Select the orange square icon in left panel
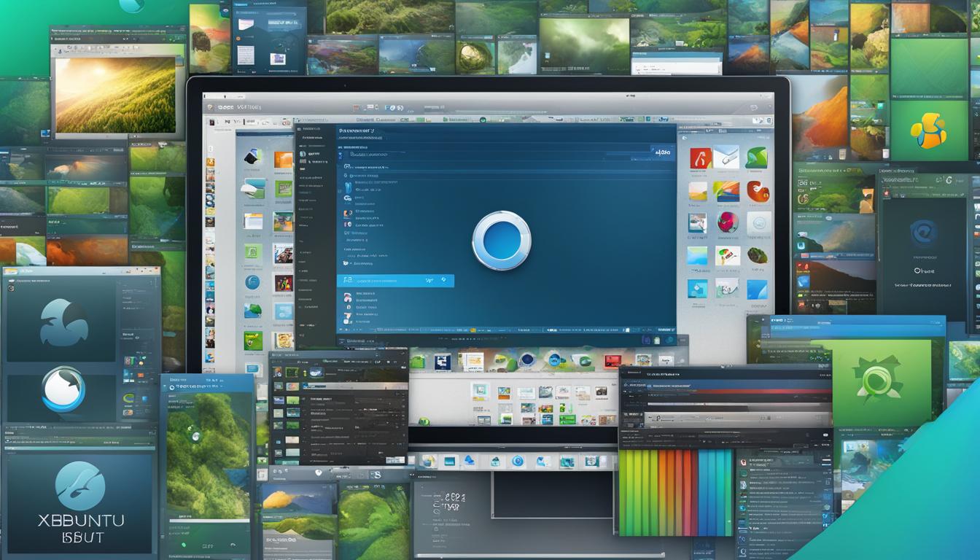Viewport: 980px width, 560px height. [x=283, y=160]
